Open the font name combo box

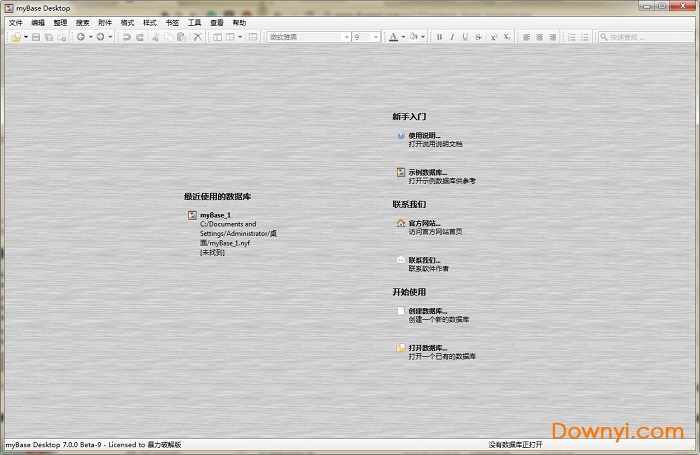click(308, 37)
